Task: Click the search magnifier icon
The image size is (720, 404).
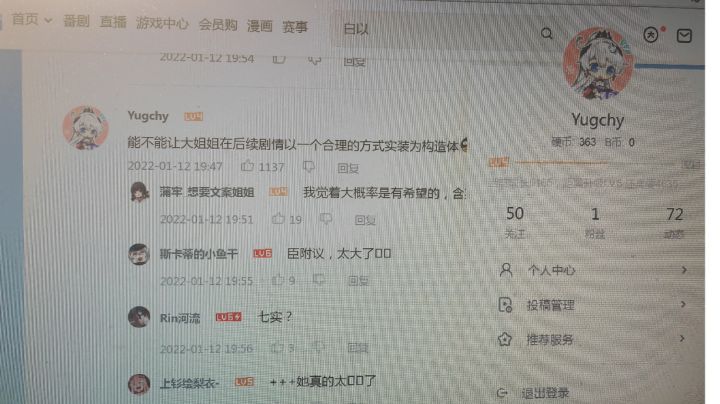Action: [x=546, y=34]
